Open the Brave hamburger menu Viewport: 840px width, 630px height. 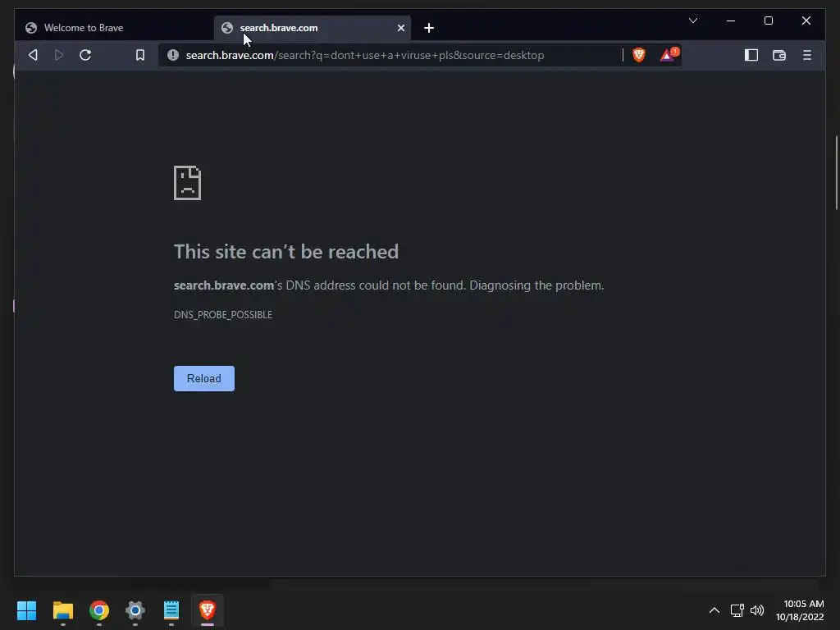coord(807,55)
